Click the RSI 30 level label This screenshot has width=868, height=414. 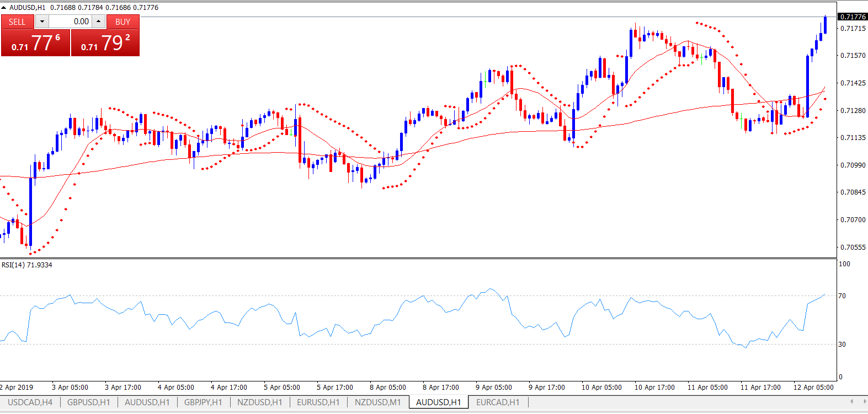pyautogui.click(x=842, y=345)
